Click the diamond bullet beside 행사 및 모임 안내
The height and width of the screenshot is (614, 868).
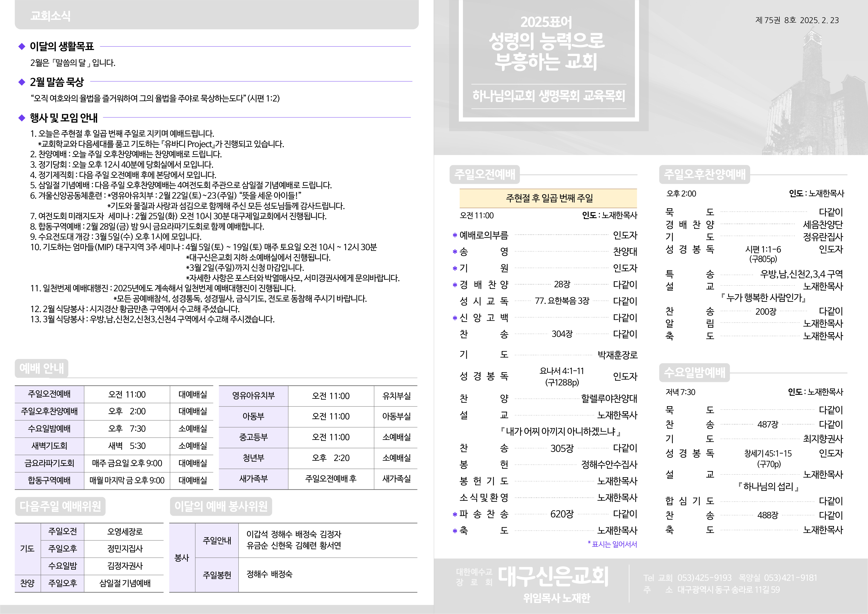pos(22,118)
